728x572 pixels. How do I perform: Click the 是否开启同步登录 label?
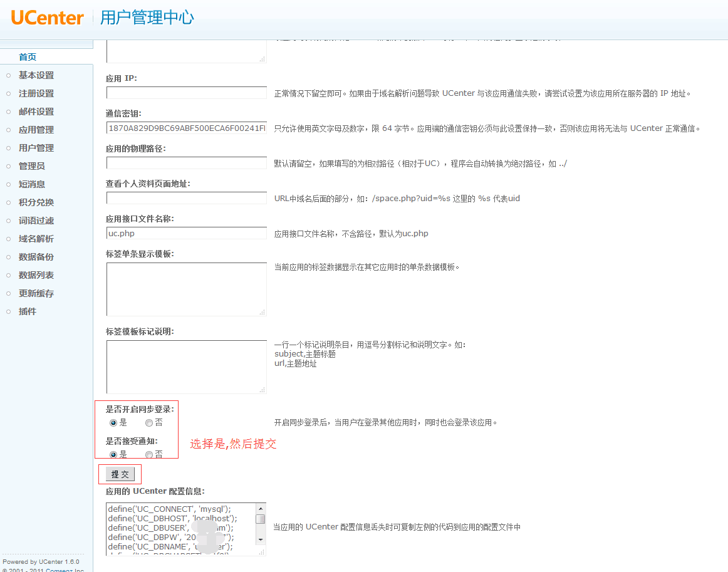[x=140, y=409]
